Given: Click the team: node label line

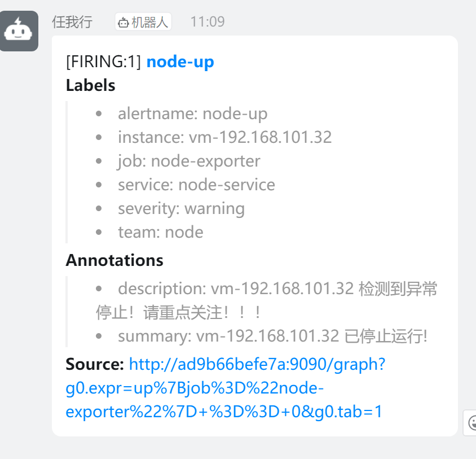Looking at the screenshot, I should point(161,232).
